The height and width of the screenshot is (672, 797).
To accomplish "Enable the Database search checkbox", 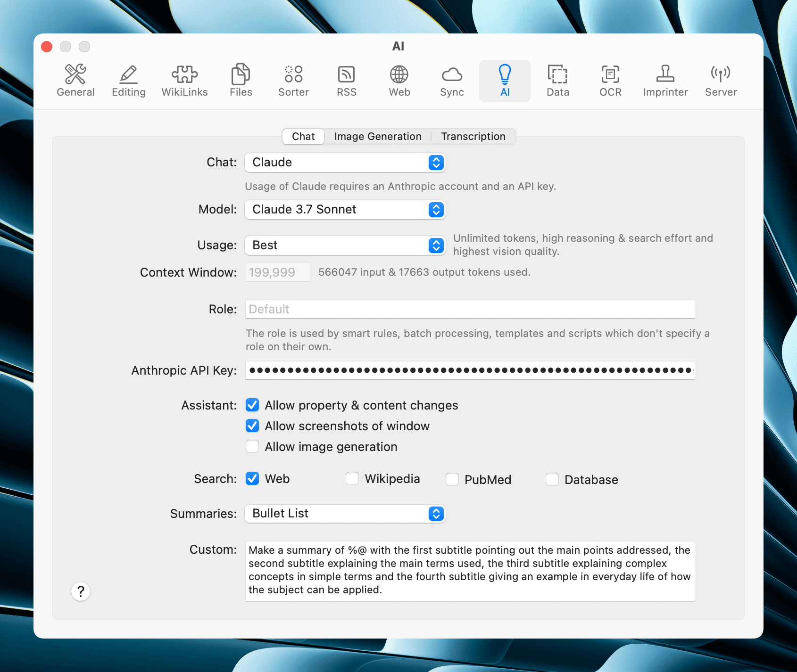I will [x=552, y=480].
